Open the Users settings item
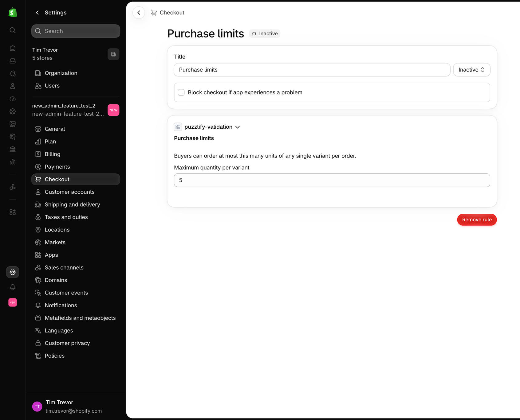 coord(76,86)
